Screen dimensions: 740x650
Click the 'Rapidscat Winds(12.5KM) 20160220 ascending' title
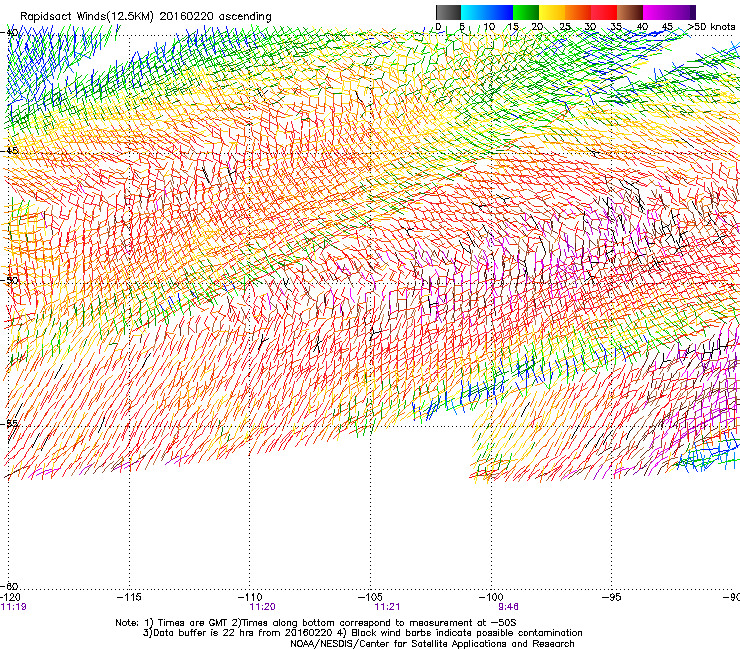(x=146, y=17)
